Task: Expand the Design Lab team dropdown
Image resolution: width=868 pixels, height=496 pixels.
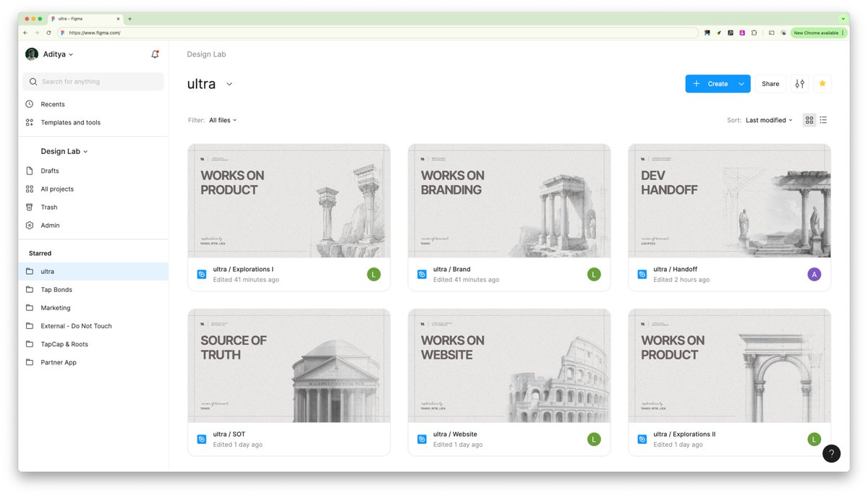Action: (64, 151)
